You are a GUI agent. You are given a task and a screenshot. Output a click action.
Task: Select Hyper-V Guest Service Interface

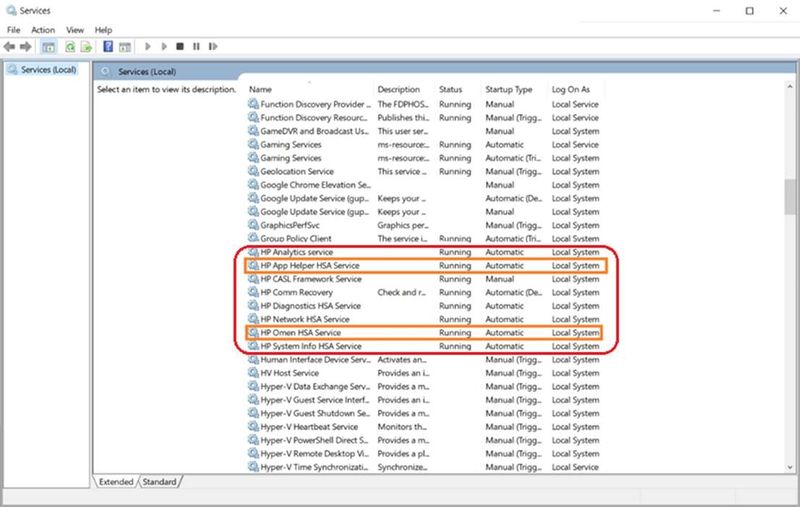[x=425, y=400]
